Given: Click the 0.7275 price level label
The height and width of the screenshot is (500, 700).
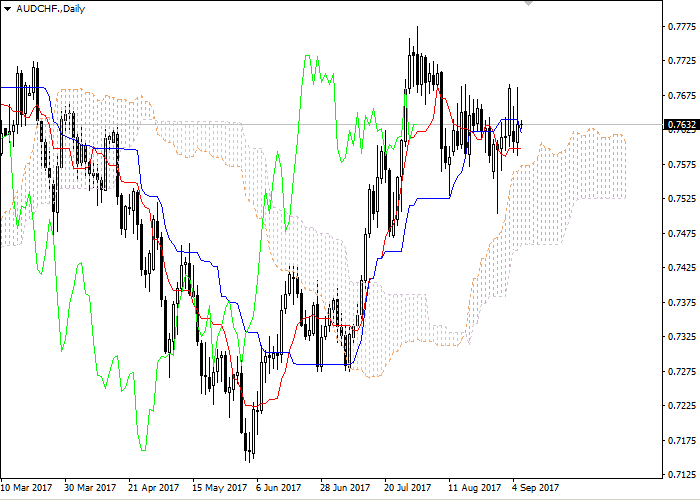Looking at the screenshot, I should point(682,371).
